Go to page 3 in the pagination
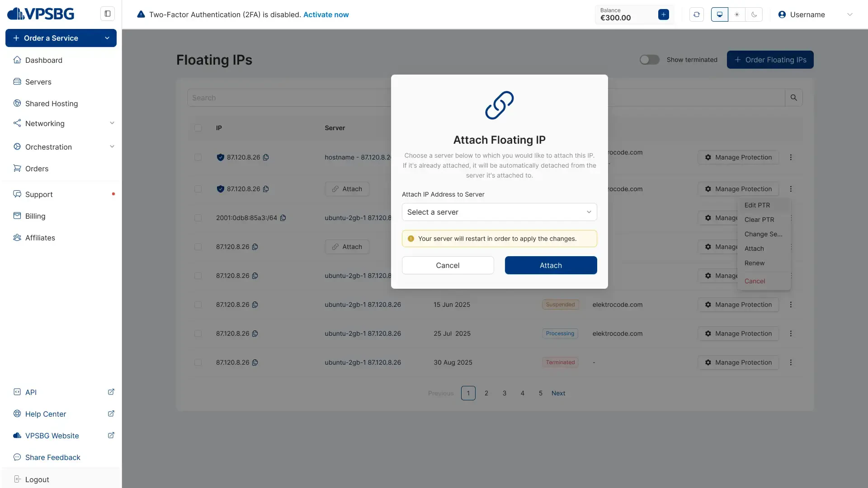 tap(504, 393)
